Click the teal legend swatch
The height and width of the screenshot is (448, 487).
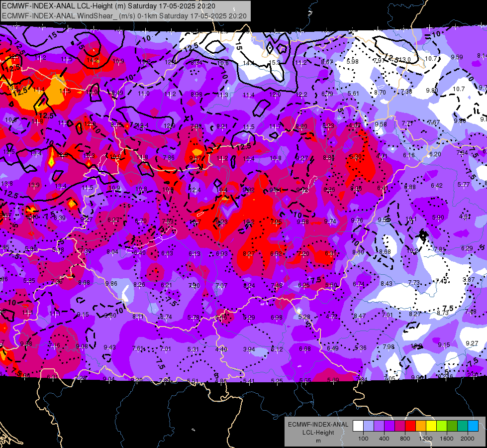coord(463,426)
